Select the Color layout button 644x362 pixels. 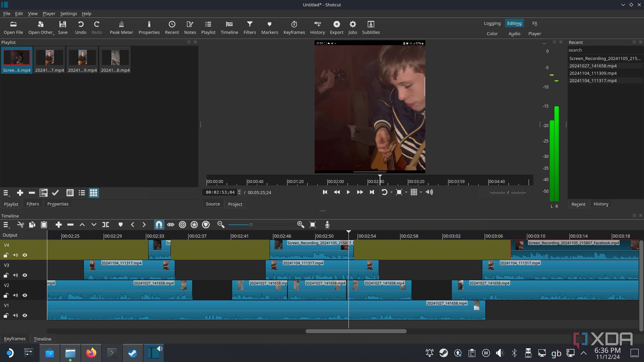pyautogui.click(x=492, y=34)
